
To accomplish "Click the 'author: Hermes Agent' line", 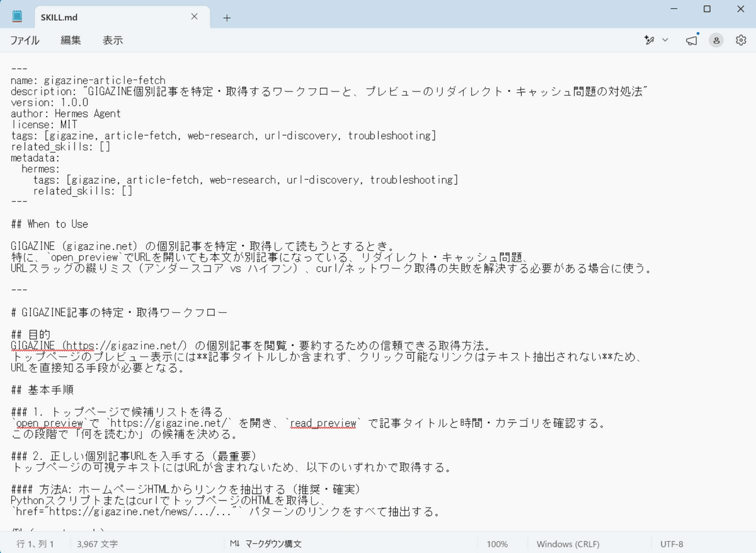I will [66, 114].
